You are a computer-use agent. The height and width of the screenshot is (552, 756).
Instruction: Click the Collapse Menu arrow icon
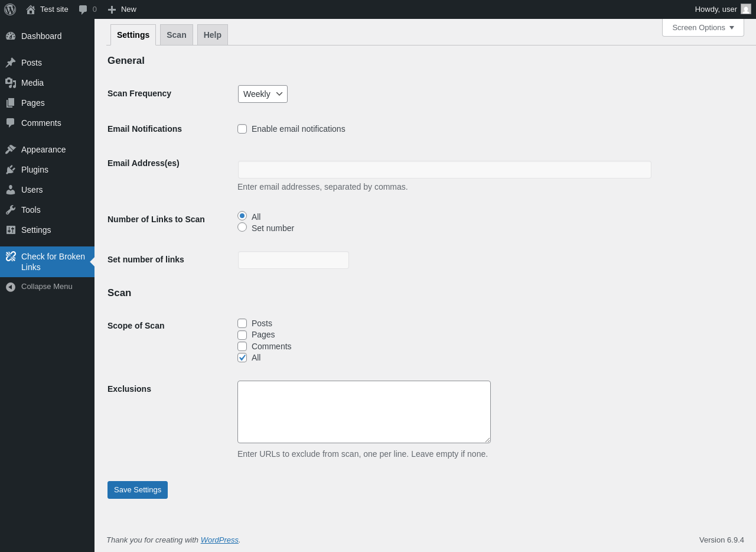pos(11,287)
